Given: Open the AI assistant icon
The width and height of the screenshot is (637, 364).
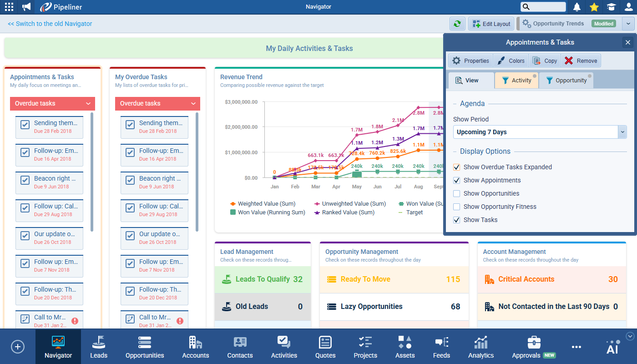Looking at the screenshot, I should 612,348.
